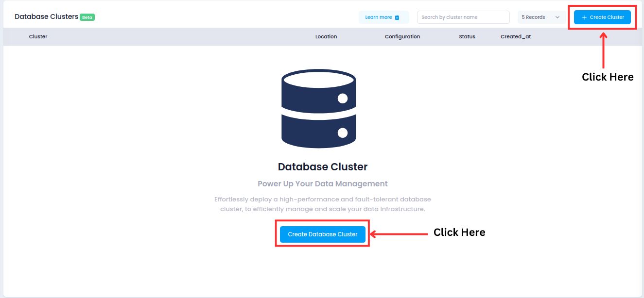Select the Location column header

[x=326, y=36]
